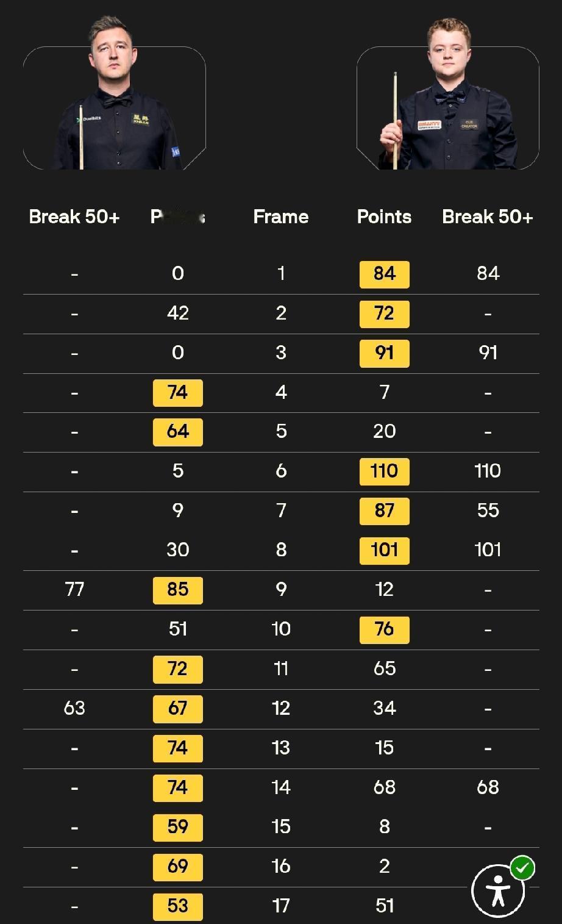Click highlighted 91 points in frame 3
562x924 pixels.
(x=385, y=353)
